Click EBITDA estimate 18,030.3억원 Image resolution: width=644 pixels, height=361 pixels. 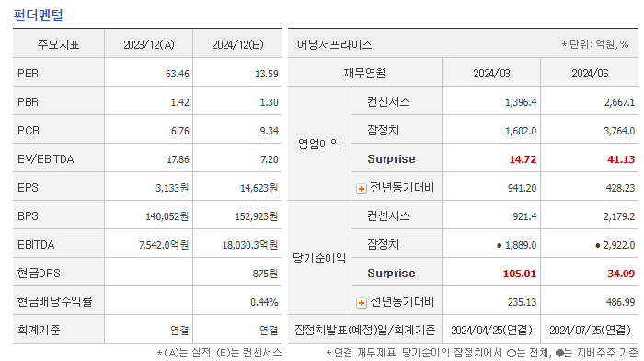[250, 245]
